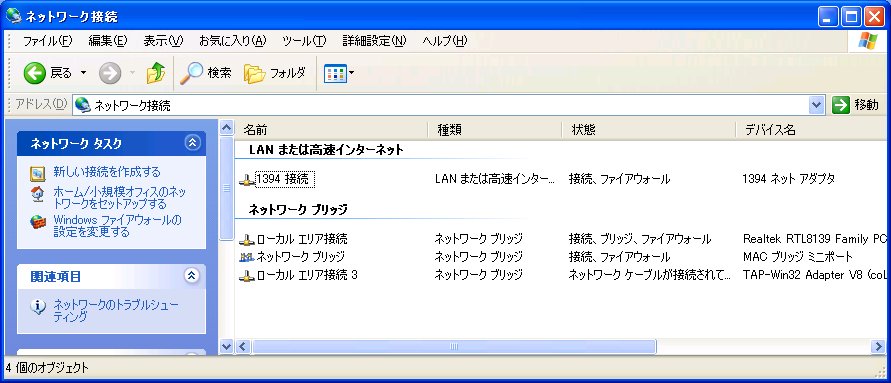The image size is (891, 383).
Task: Sort by 状態 column header
Action: [648, 130]
